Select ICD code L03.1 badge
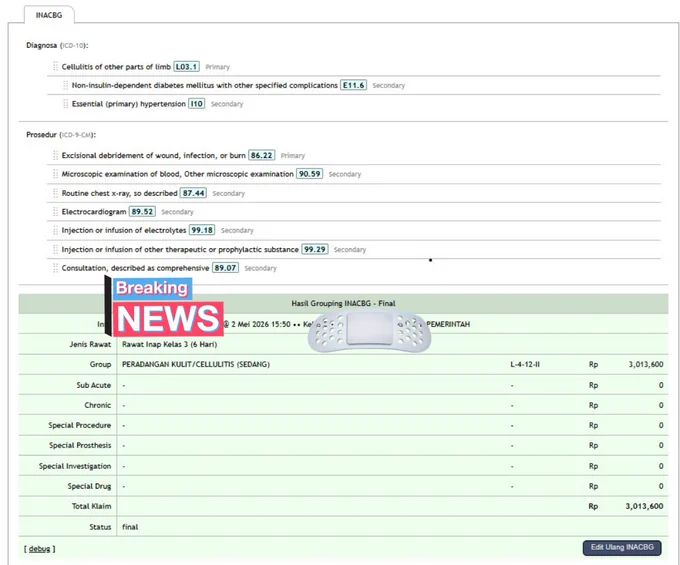680x565 pixels. click(x=186, y=67)
